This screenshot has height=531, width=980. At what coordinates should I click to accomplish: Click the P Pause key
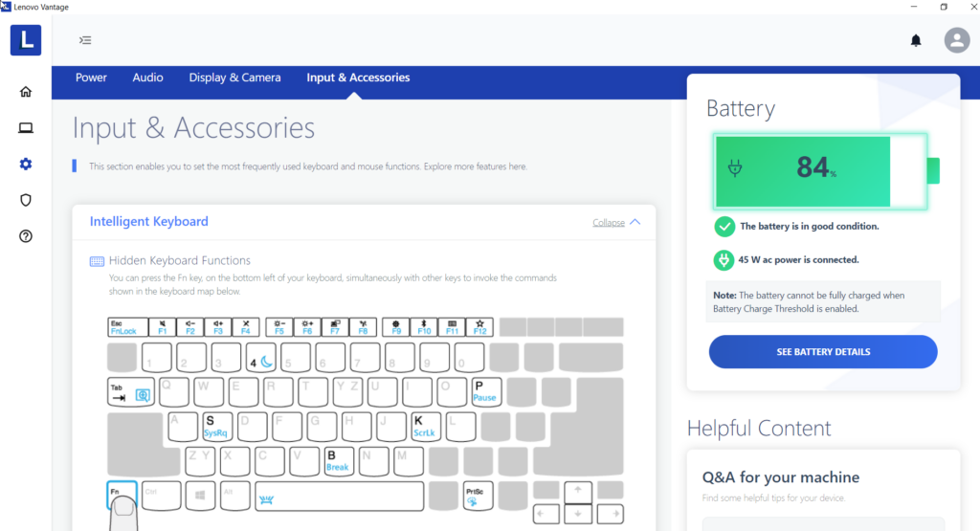pos(486,392)
